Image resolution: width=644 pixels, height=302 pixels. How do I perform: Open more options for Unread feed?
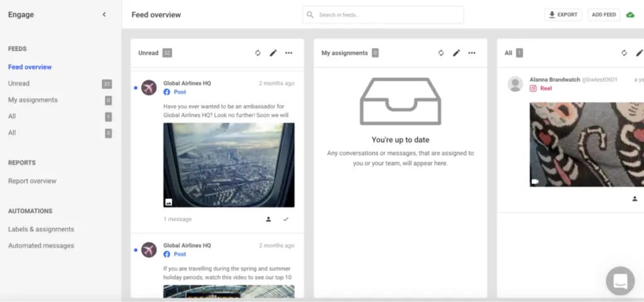pos(289,53)
